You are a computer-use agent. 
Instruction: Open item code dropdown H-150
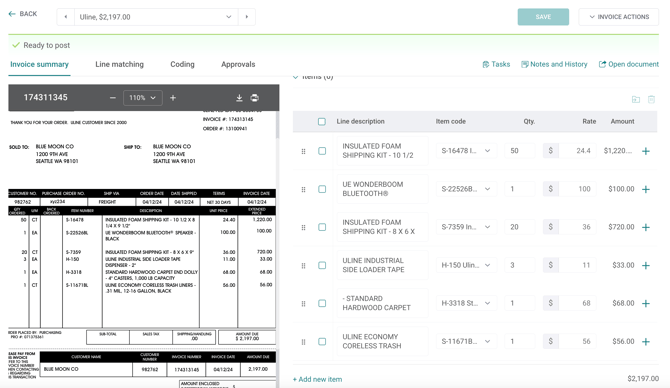tap(466, 265)
